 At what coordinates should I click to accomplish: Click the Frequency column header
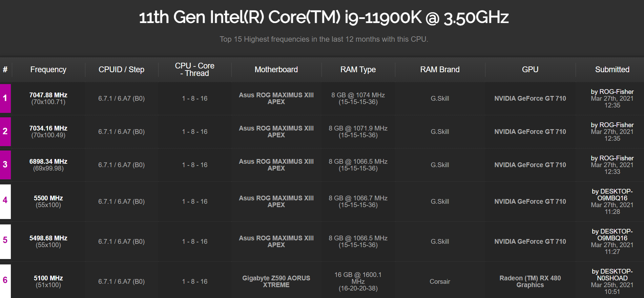48,69
